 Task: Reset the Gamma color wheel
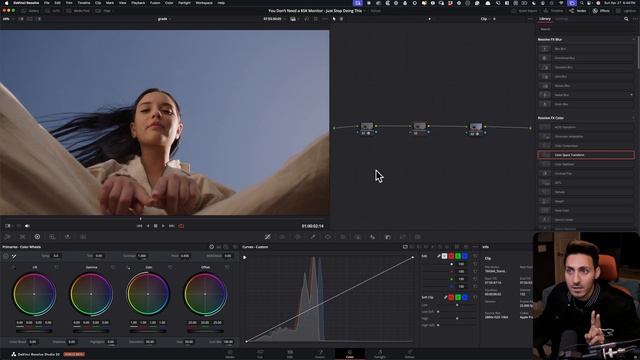[x=113, y=267]
